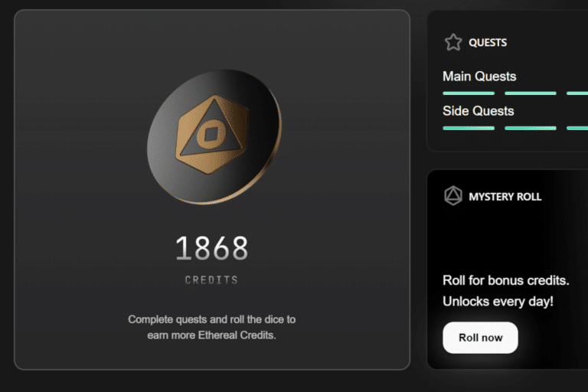This screenshot has width=588, height=392.
Task: Click the first Side Quests progress segment
Action: tap(468, 128)
